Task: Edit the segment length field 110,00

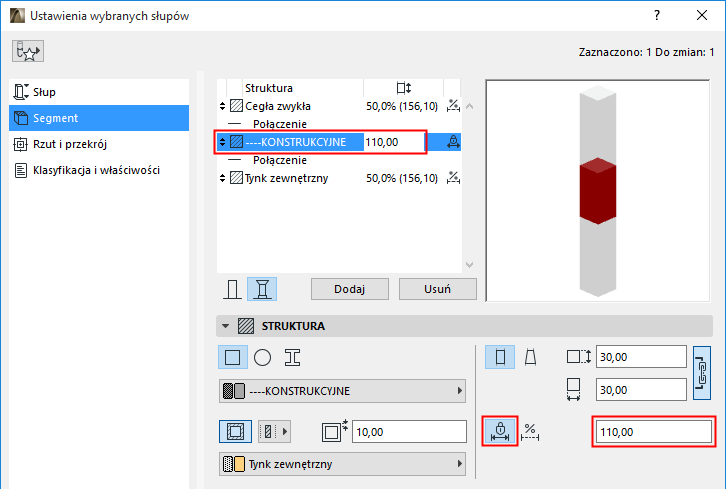Action: coord(654,432)
